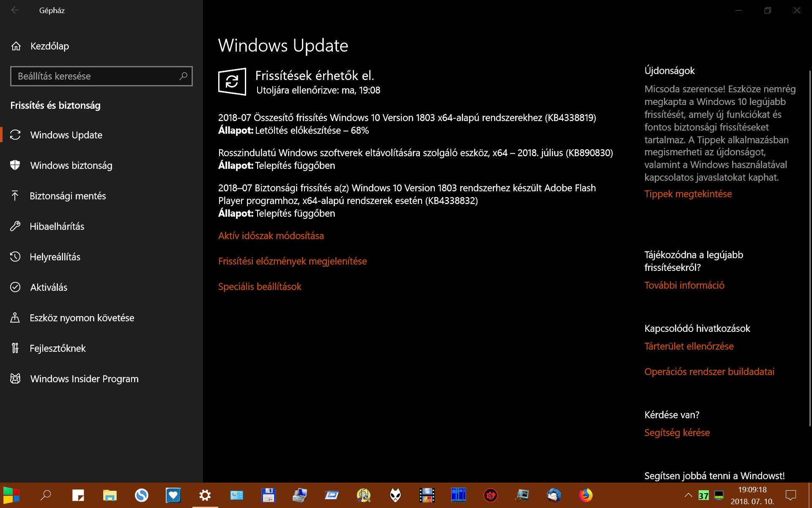This screenshot has height=508, width=812.
Task: Click the network monitor tray icon
Action: [719, 495]
